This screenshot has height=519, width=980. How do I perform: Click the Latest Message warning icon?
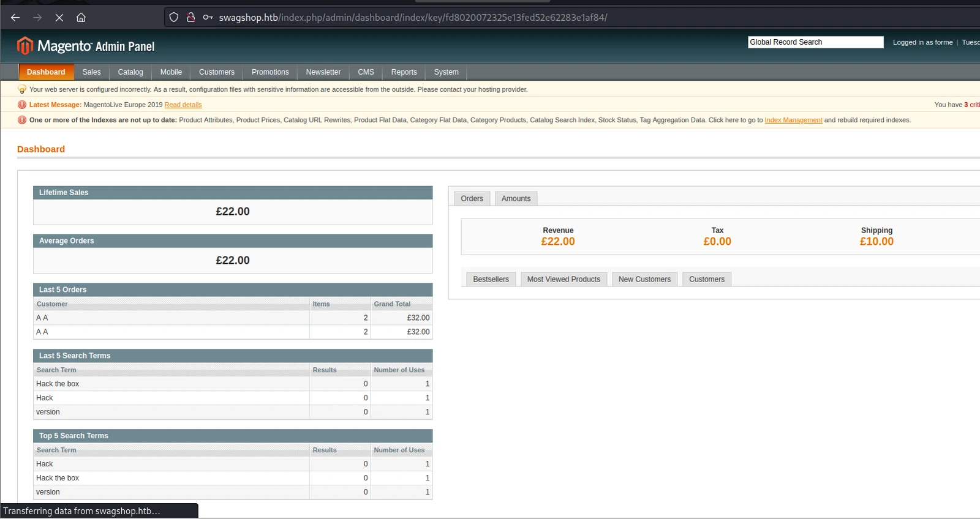[22, 105]
